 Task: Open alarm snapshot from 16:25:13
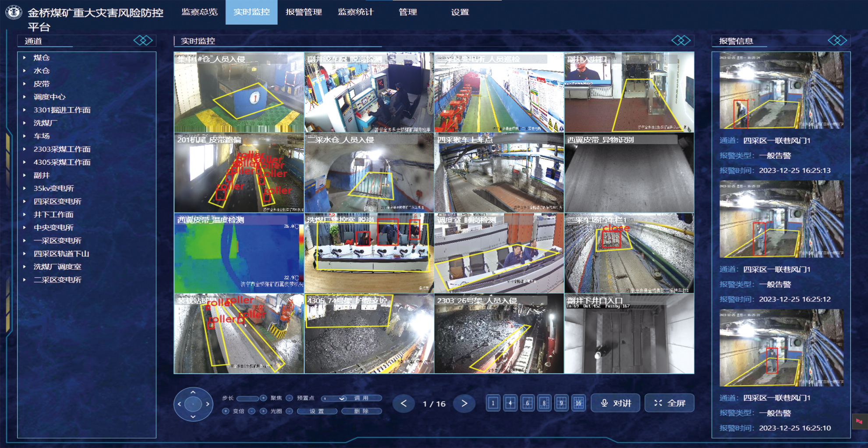[782, 90]
